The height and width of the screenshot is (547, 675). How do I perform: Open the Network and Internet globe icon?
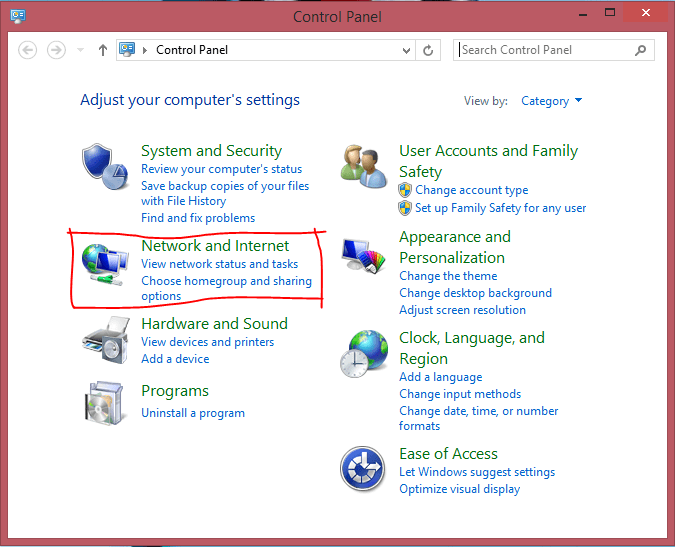point(105,264)
